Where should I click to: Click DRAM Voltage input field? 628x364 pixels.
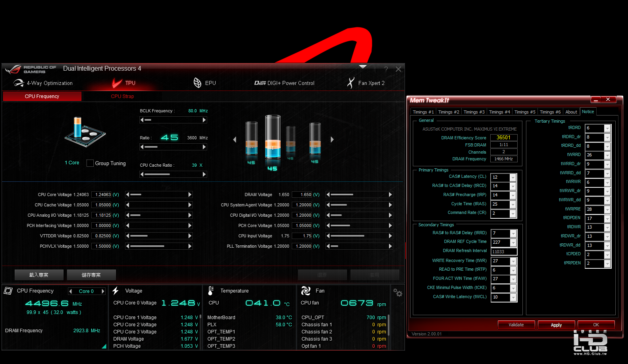pos(302,195)
